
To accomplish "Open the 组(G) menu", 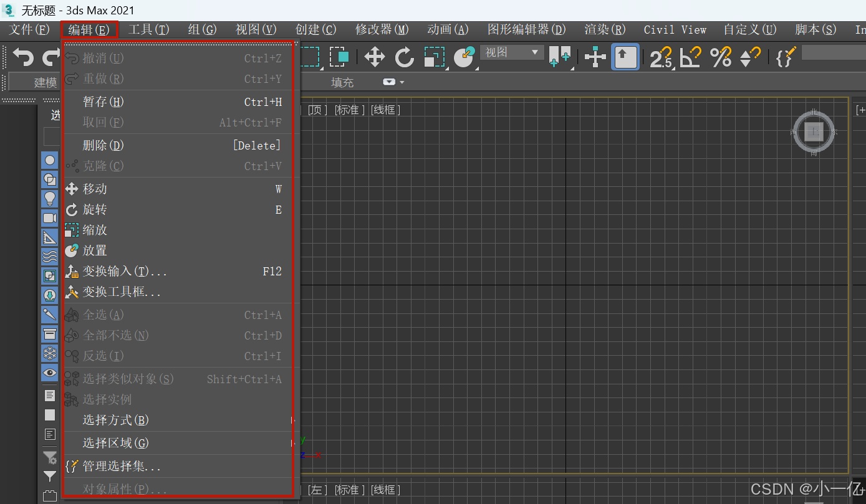I will coord(203,29).
